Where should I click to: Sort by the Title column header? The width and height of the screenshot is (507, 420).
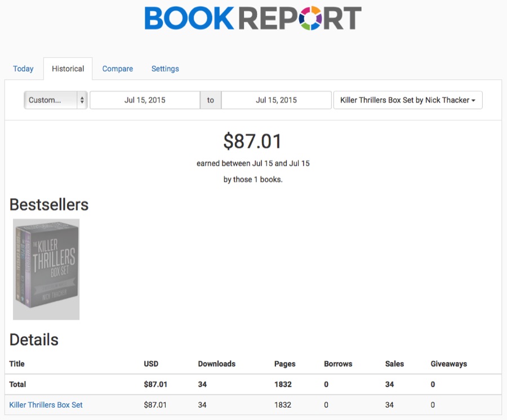pyautogui.click(x=17, y=364)
